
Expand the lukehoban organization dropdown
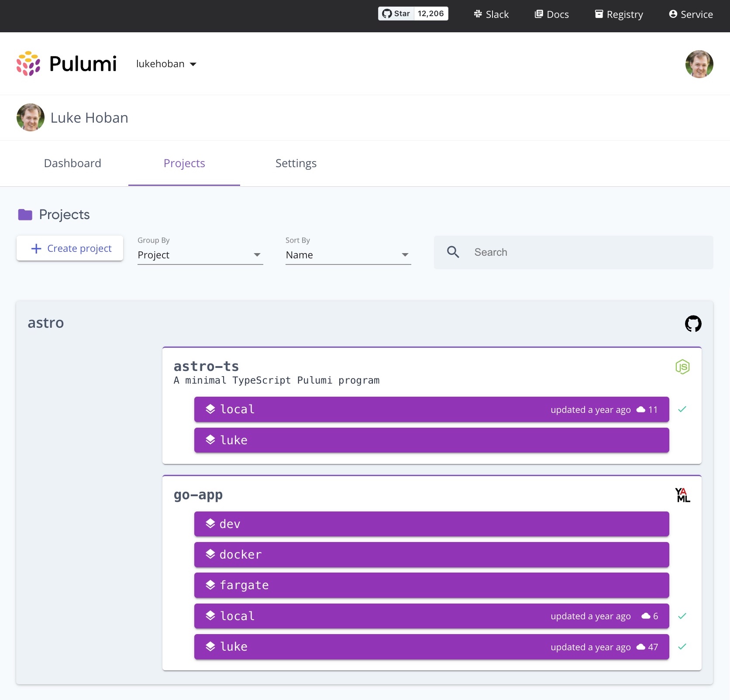point(166,64)
